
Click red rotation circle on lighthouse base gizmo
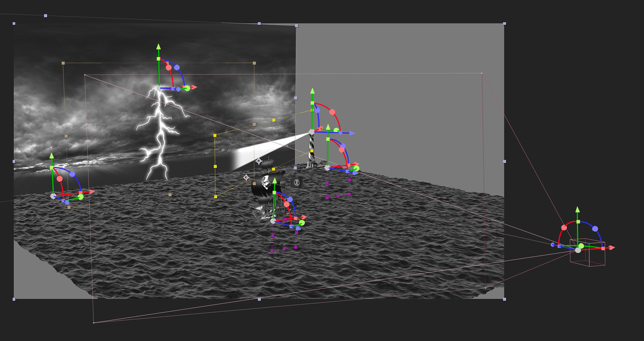(x=341, y=150)
